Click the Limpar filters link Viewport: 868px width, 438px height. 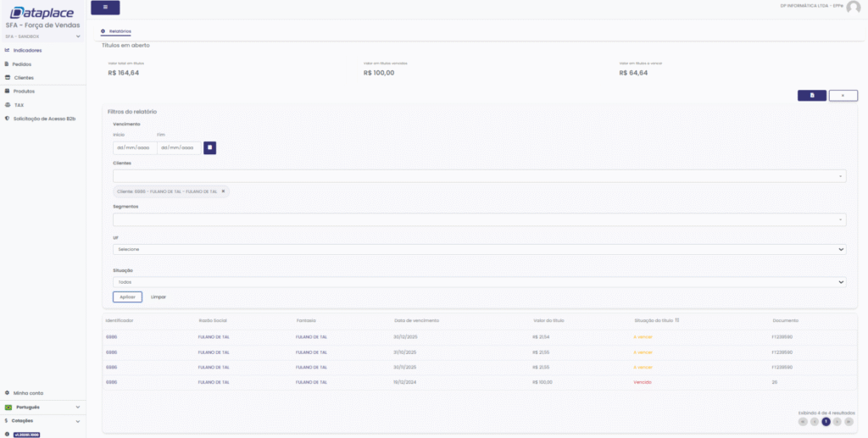158,297
